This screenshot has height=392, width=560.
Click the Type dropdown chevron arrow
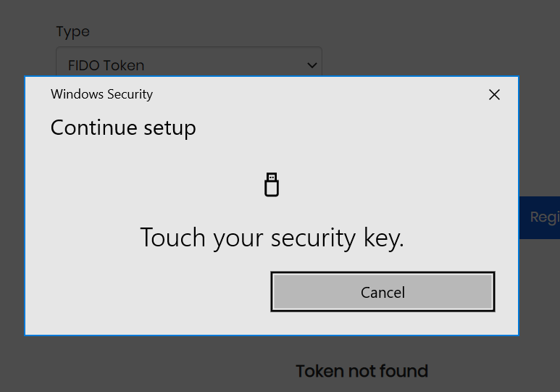click(x=312, y=65)
